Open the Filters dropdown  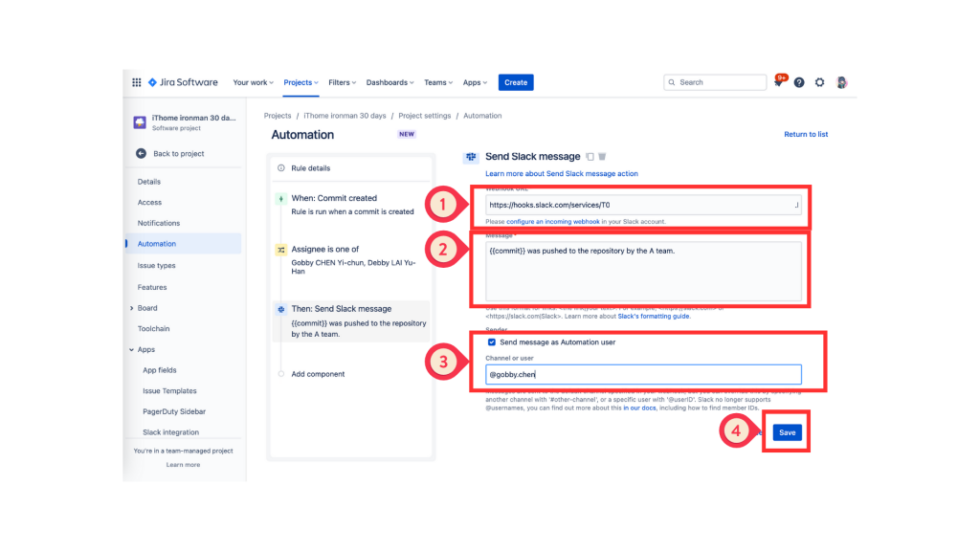(342, 82)
